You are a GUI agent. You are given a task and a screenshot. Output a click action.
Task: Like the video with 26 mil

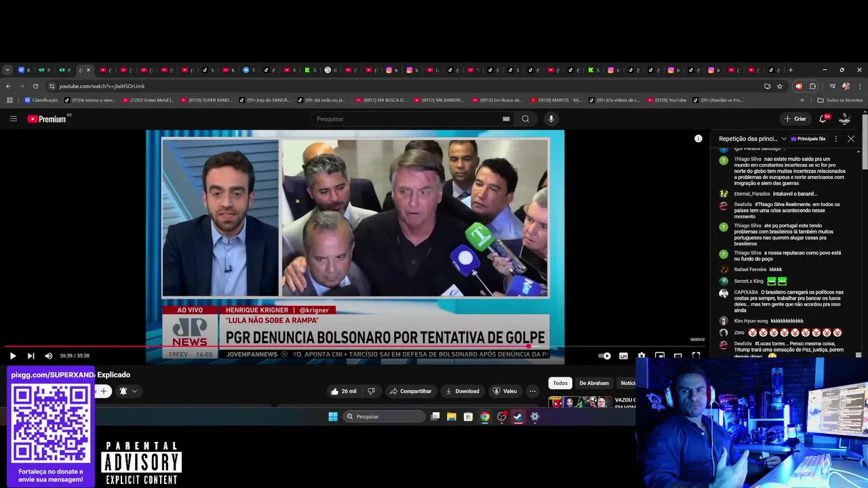click(x=344, y=391)
